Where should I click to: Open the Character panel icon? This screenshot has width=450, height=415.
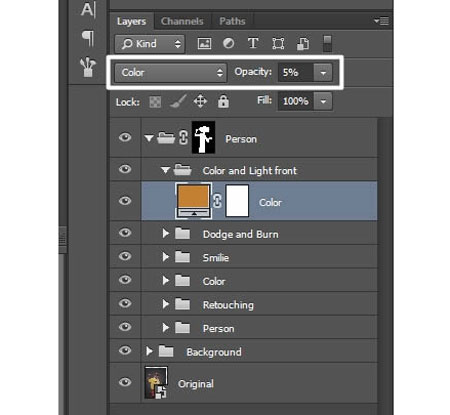tap(88, 9)
